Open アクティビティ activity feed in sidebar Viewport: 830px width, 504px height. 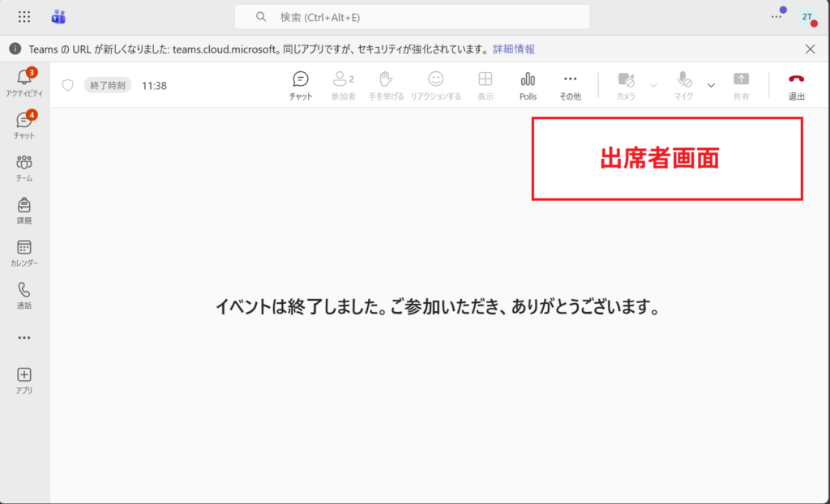24,82
